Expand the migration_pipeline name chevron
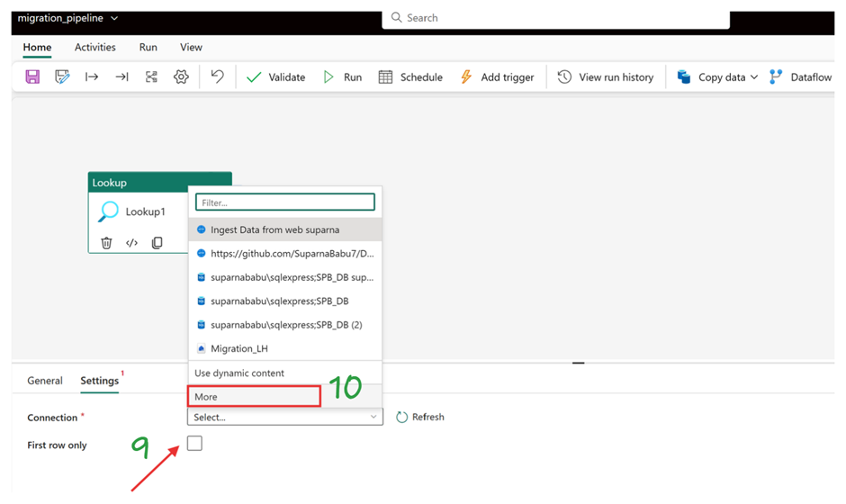This screenshot has height=504, width=846. 114,18
